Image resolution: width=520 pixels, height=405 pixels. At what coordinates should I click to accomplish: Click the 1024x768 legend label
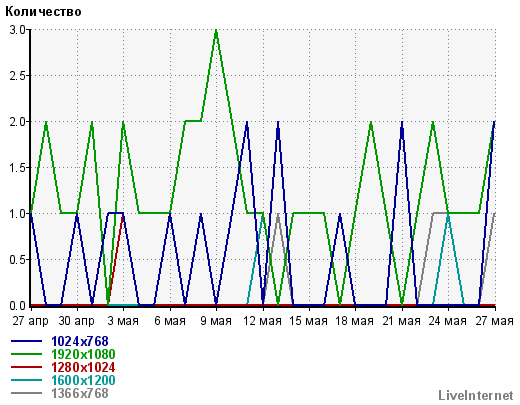click(80, 341)
